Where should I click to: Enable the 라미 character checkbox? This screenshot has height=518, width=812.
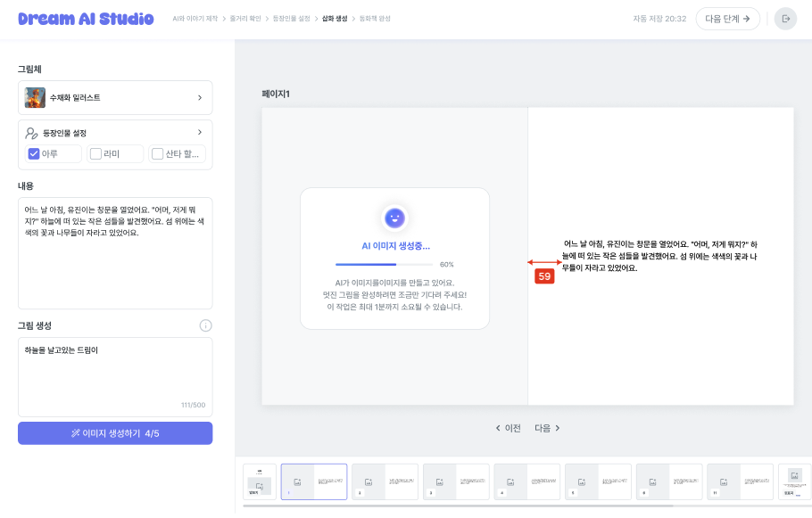[95, 153]
